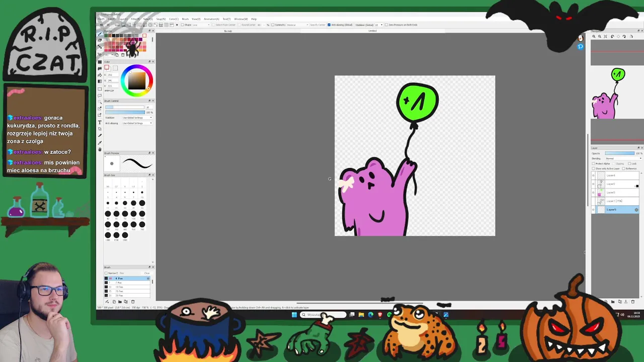Enable Show only Active Layer checkbox
The image size is (644, 362).
pos(593,168)
